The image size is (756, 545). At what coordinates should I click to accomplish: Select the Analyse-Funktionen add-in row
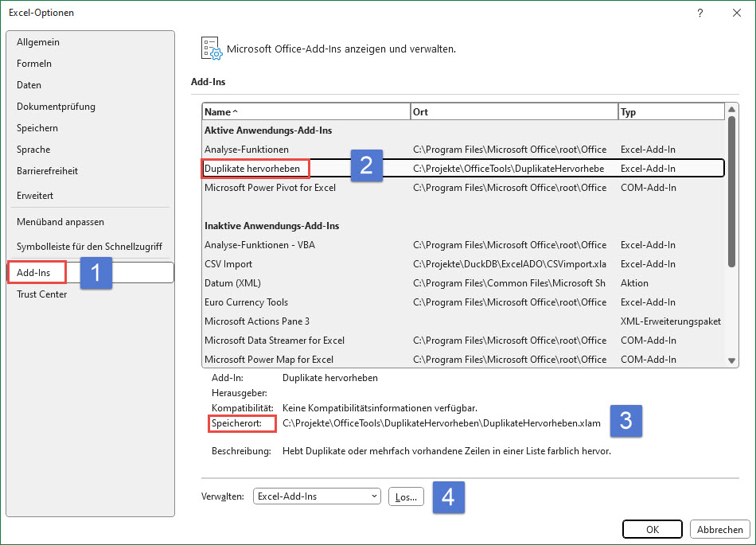[x=463, y=150]
